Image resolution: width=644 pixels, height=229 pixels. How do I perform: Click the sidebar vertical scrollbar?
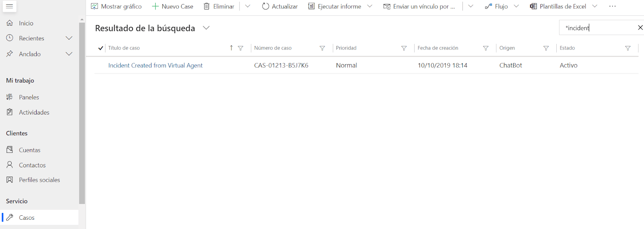[x=82, y=113]
